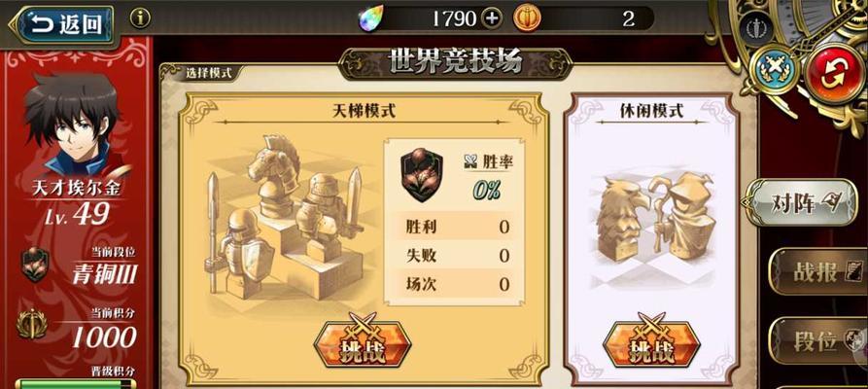Start 休闲模式 with its 挑战 button

coord(651,344)
